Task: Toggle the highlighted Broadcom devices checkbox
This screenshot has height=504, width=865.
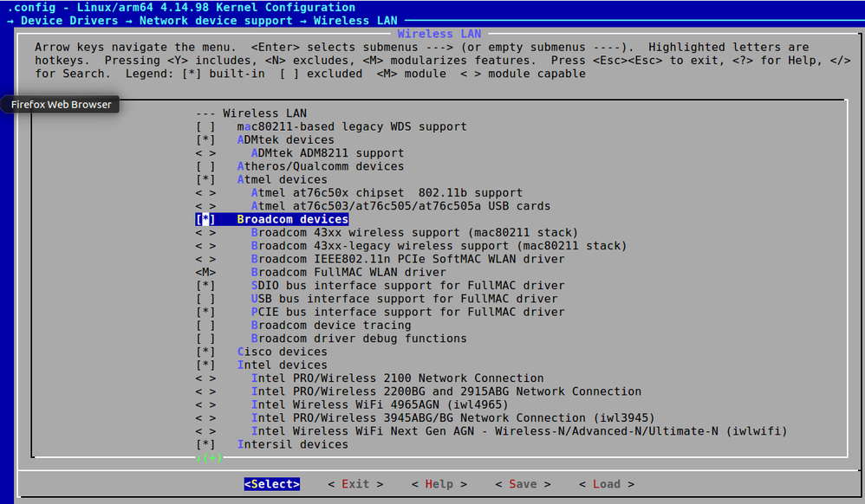Action: tap(205, 219)
